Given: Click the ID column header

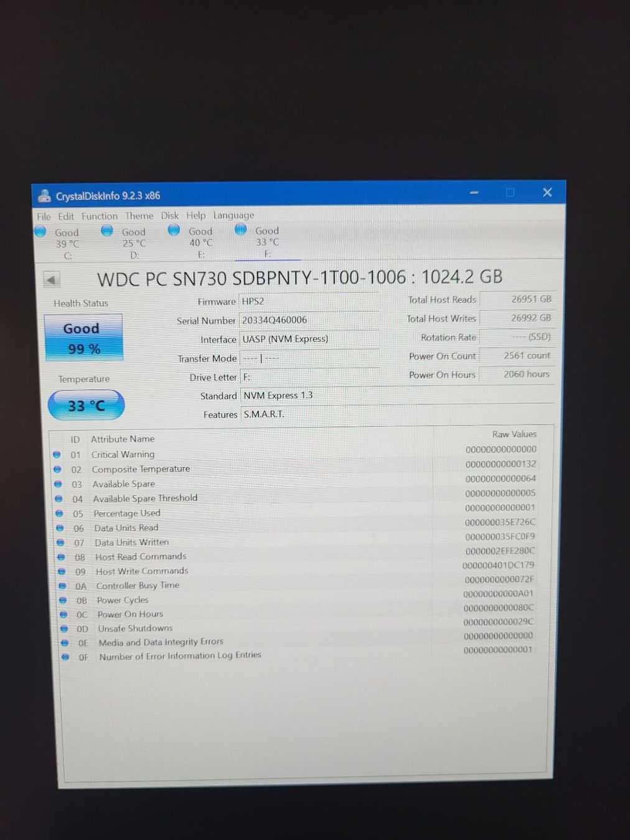Looking at the screenshot, I should (x=75, y=439).
